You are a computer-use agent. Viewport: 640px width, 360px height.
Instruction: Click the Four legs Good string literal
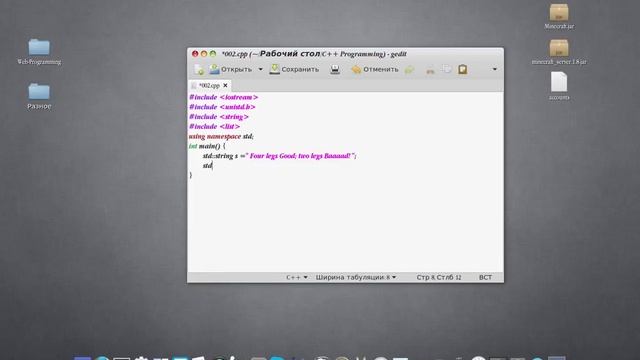coord(300,156)
